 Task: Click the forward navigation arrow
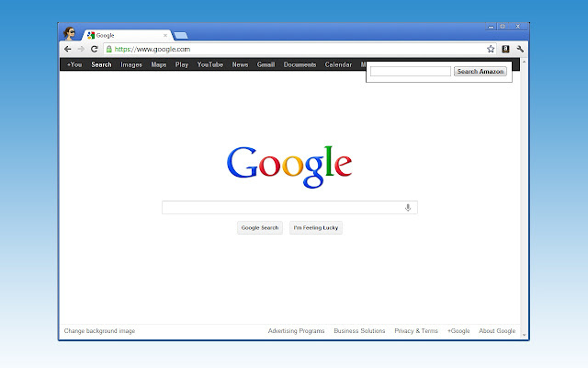(81, 49)
